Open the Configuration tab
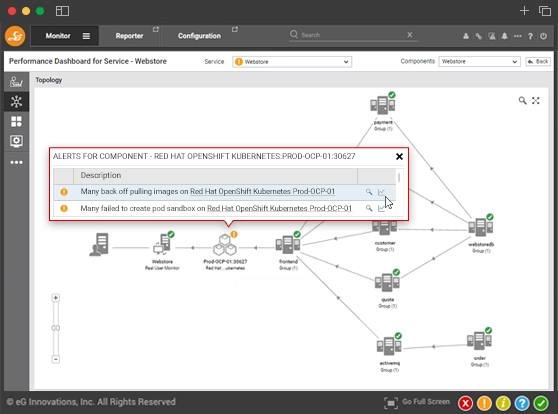 click(x=199, y=36)
